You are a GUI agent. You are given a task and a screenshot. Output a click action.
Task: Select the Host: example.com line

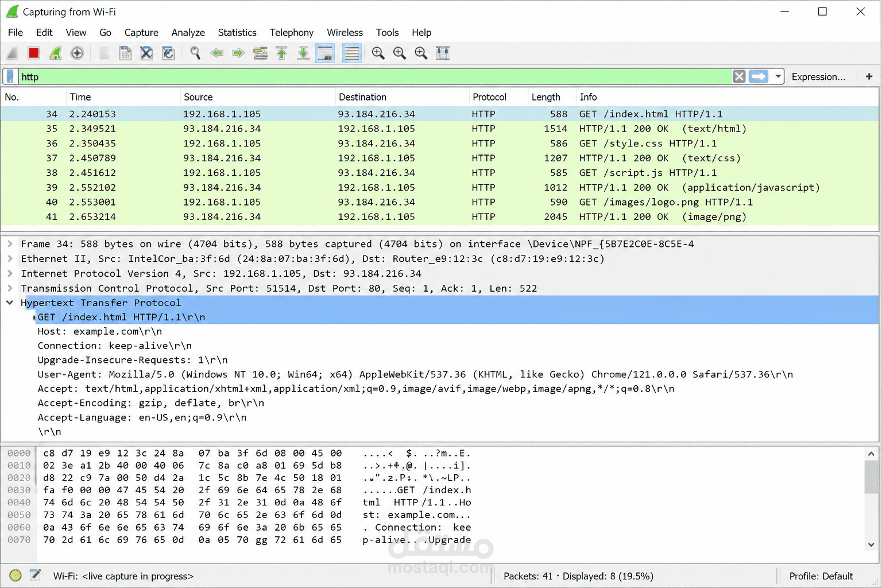[100, 331]
